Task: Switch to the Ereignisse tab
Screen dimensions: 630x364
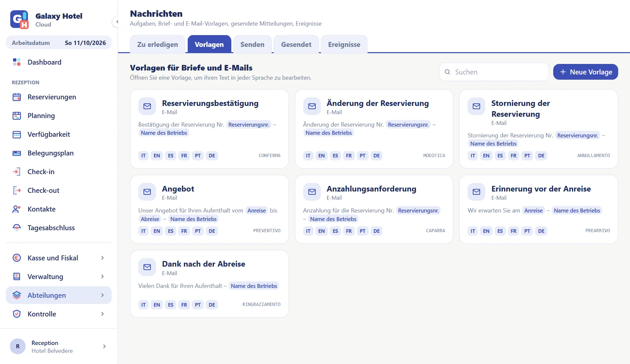Action: pyautogui.click(x=344, y=44)
